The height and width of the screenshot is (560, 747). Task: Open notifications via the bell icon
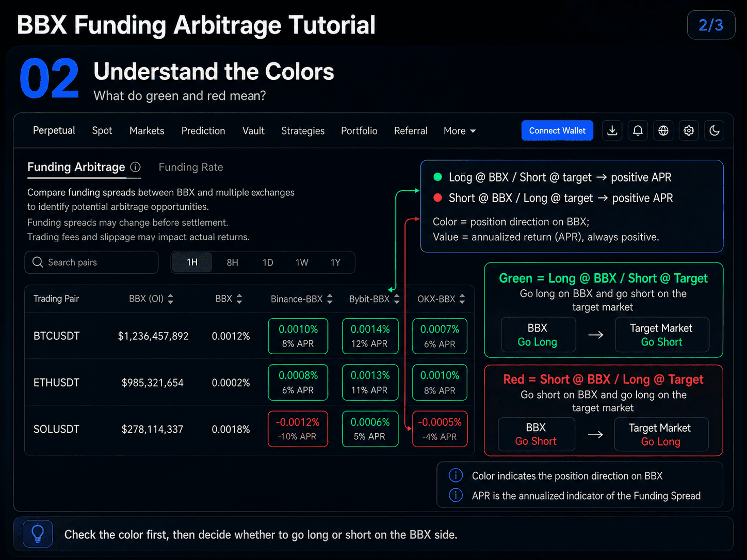pyautogui.click(x=638, y=130)
